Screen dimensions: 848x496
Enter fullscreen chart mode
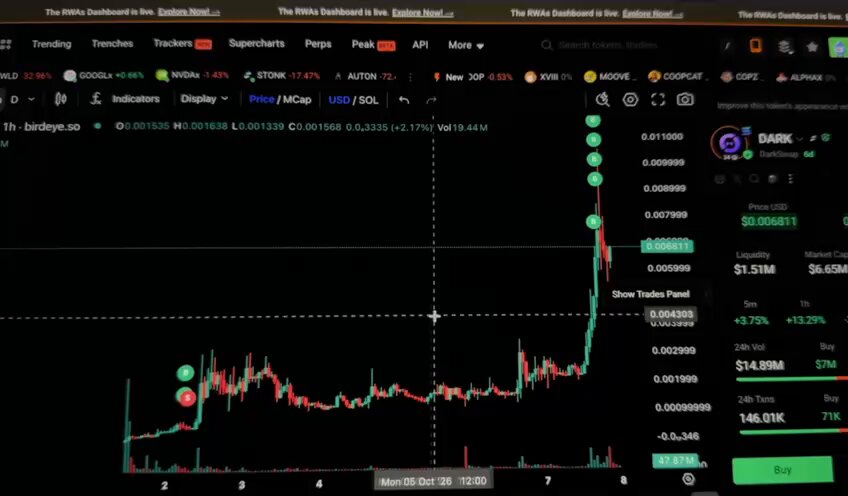point(658,100)
